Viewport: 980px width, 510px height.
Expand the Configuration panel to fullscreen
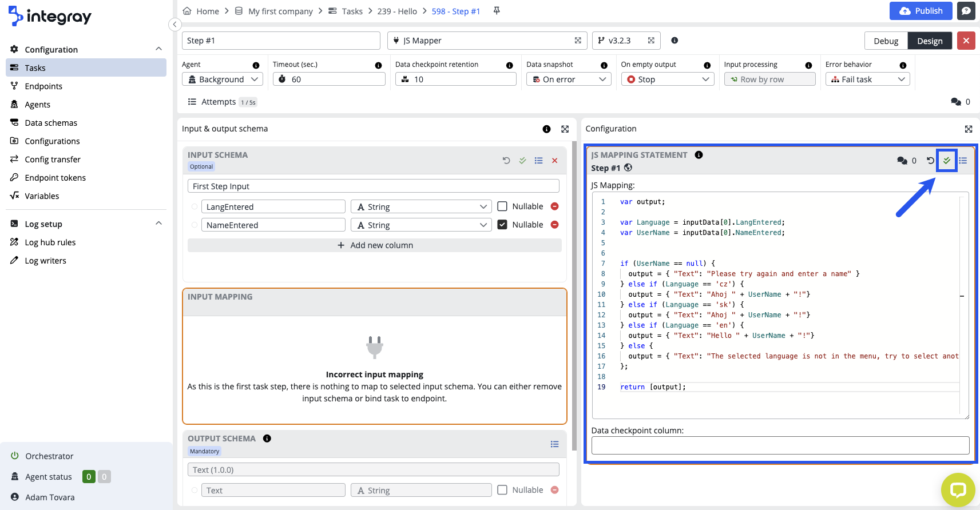969,129
